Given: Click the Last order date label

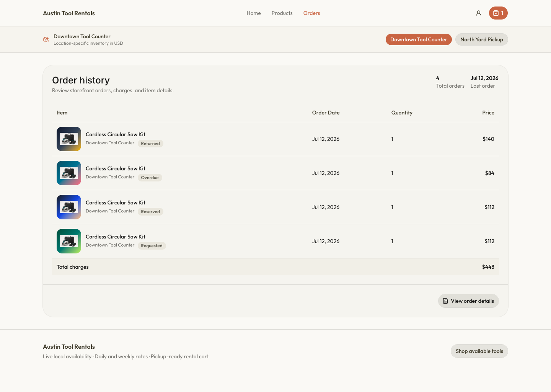Looking at the screenshot, I should 483,86.
